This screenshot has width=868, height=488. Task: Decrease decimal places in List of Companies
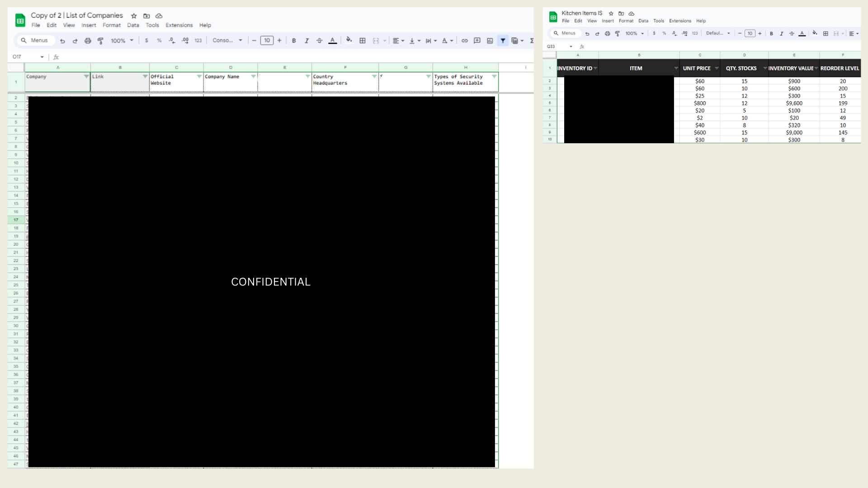point(172,41)
